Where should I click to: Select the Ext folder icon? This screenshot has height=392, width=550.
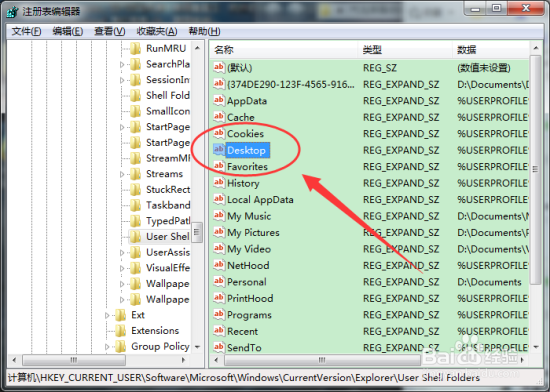pyautogui.click(x=121, y=315)
